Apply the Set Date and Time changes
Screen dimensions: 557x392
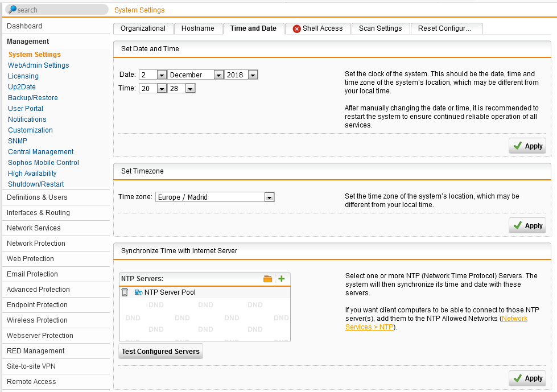(x=527, y=146)
